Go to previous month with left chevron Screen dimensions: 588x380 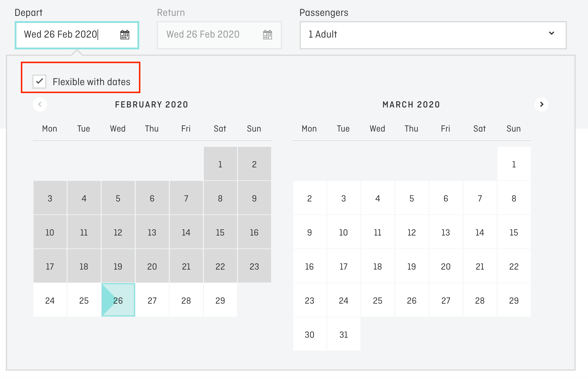coord(40,104)
